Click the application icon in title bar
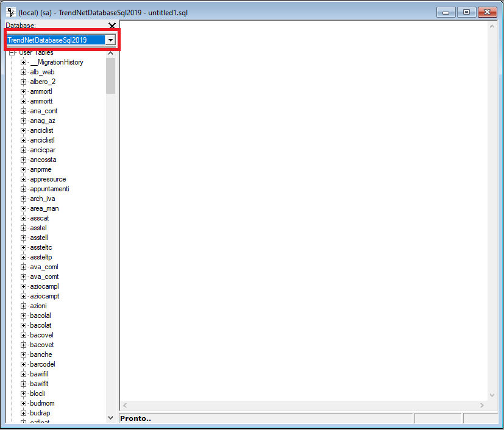The width and height of the screenshot is (504, 430). click(10, 13)
